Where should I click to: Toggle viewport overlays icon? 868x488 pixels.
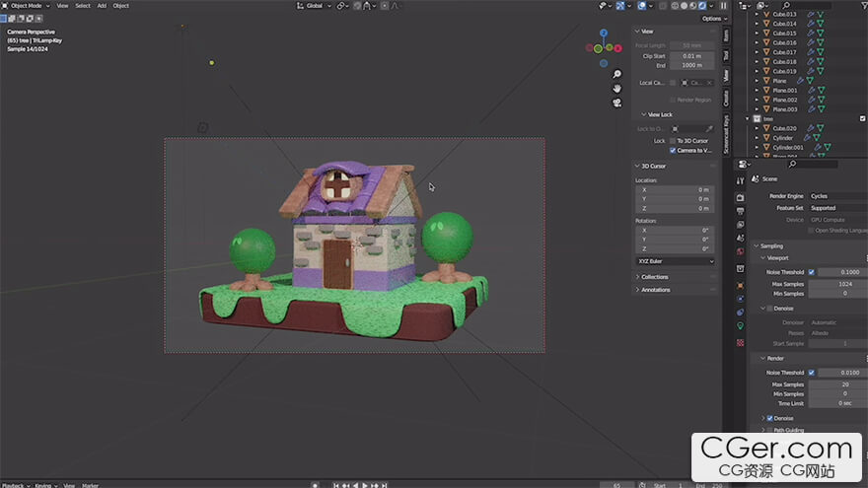click(641, 6)
